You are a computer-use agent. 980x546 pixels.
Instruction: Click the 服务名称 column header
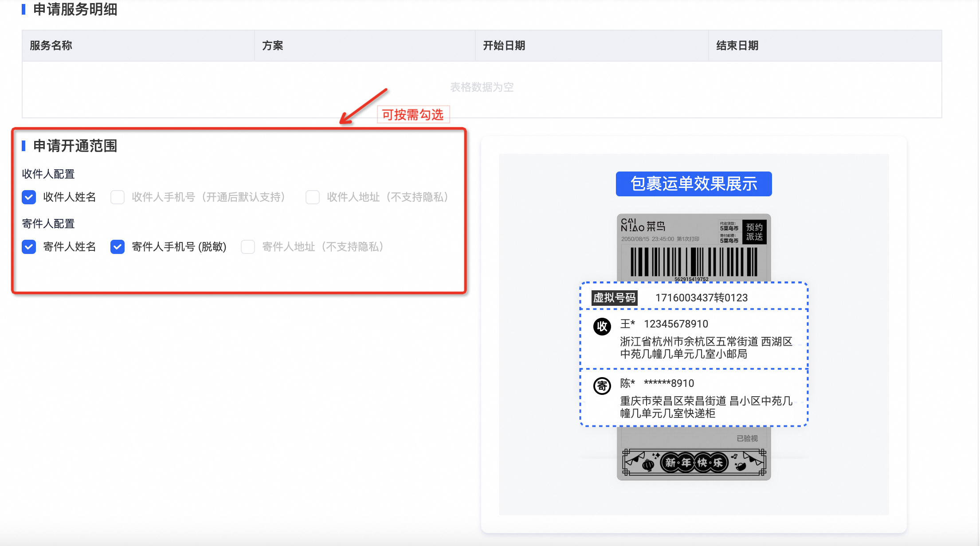[138, 46]
